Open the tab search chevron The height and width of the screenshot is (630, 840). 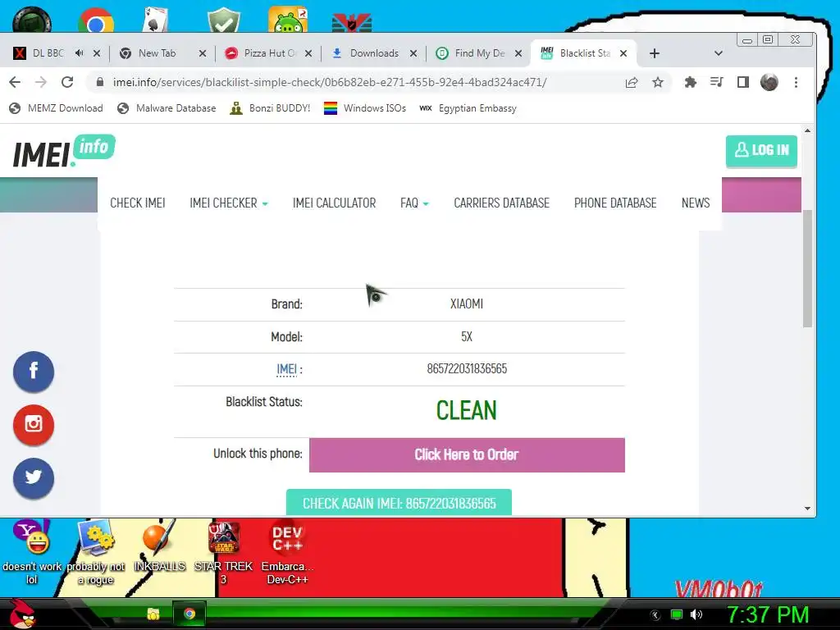point(719,53)
